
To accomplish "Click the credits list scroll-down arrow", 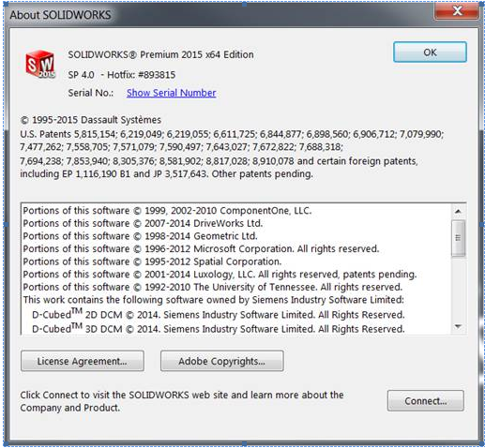I will click(x=458, y=327).
